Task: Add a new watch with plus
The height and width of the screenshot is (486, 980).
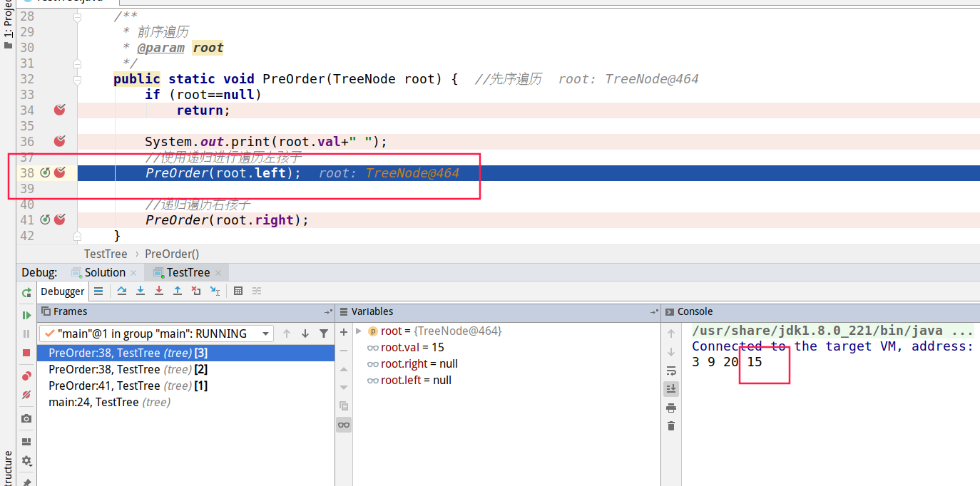Action: pyautogui.click(x=344, y=332)
